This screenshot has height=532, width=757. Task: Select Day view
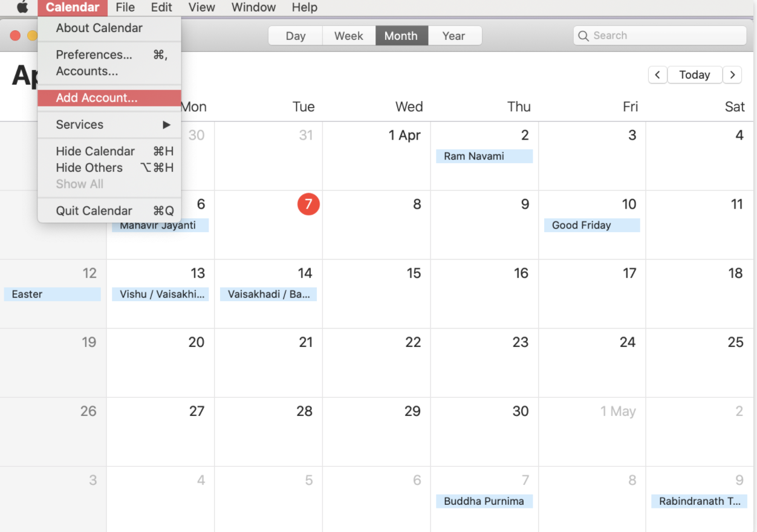[295, 36]
